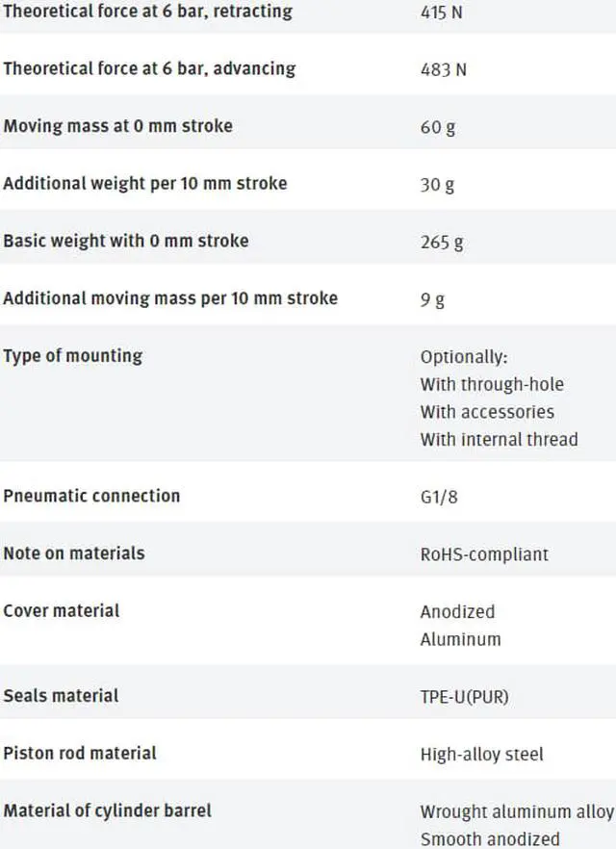
Task: Select the 'With through-hole' mounting text
Action: pyautogui.click(x=492, y=384)
